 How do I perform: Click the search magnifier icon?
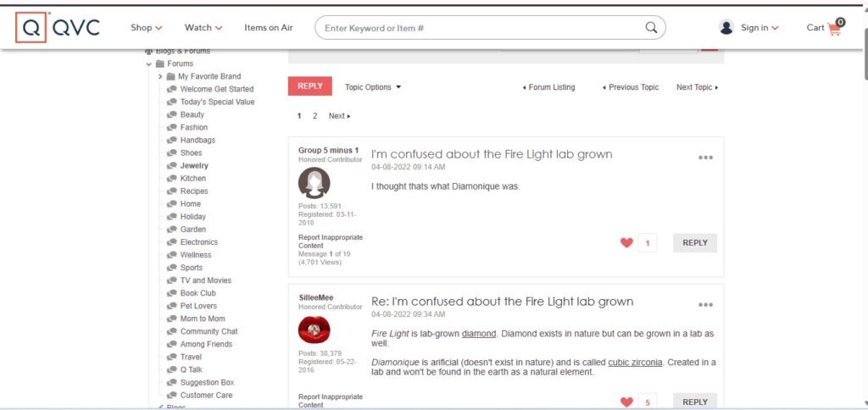pyautogui.click(x=651, y=28)
